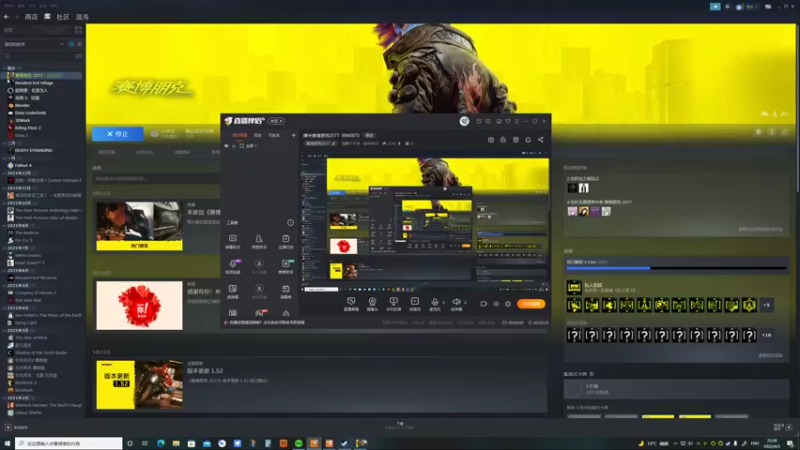Open person-shaped tool in streaming toolbox

click(x=259, y=241)
